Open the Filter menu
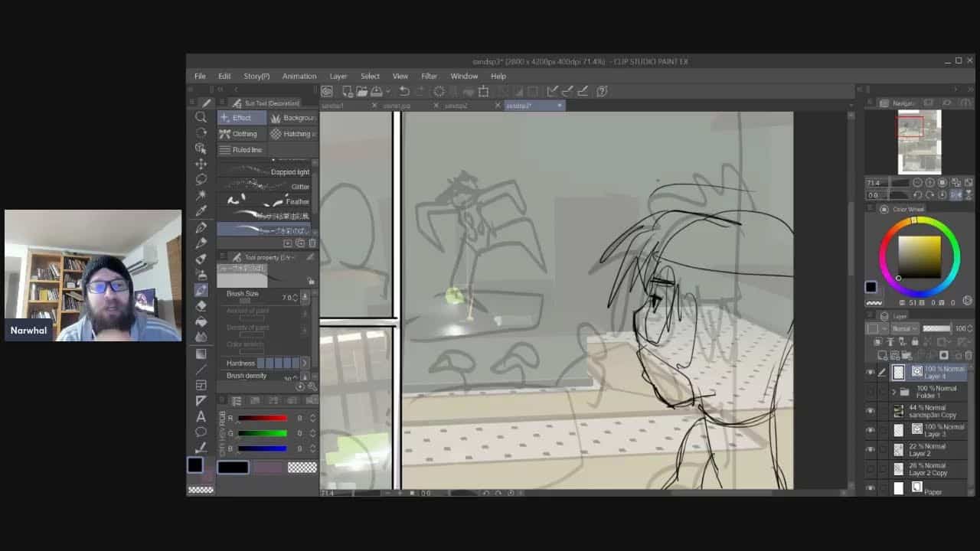The image size is (980, 551). (x=429, y=77)
